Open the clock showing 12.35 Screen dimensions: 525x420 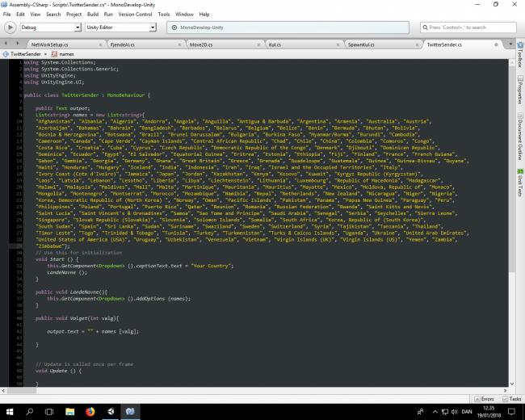coord(489,412)
